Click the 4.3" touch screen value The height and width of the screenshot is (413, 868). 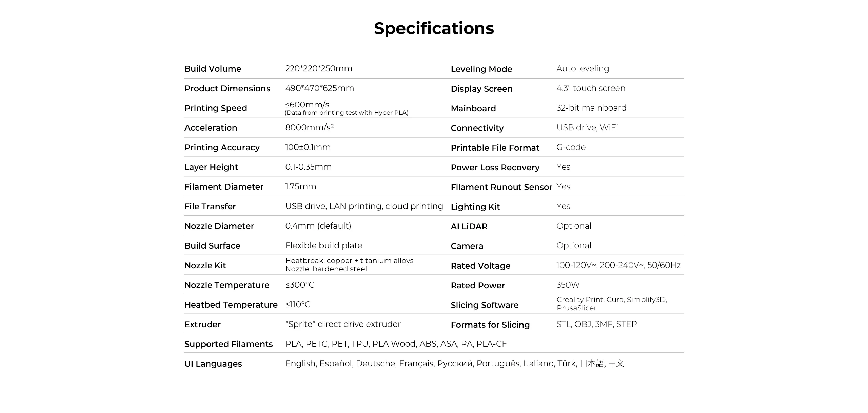coord(591,88)
